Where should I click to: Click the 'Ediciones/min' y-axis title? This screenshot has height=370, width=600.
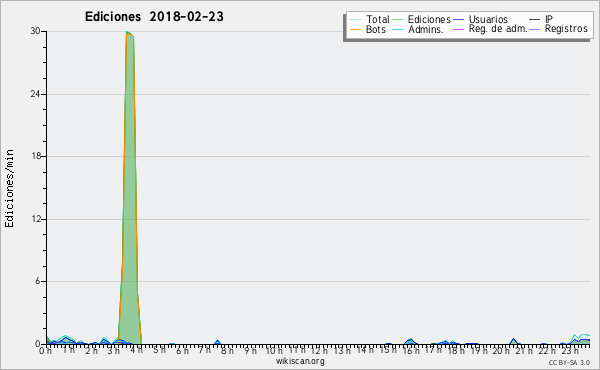click(9, 188)
